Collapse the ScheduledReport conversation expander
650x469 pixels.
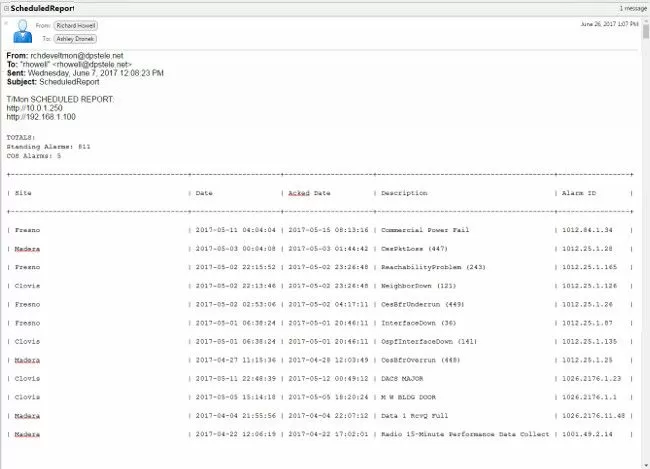point(6,7)
